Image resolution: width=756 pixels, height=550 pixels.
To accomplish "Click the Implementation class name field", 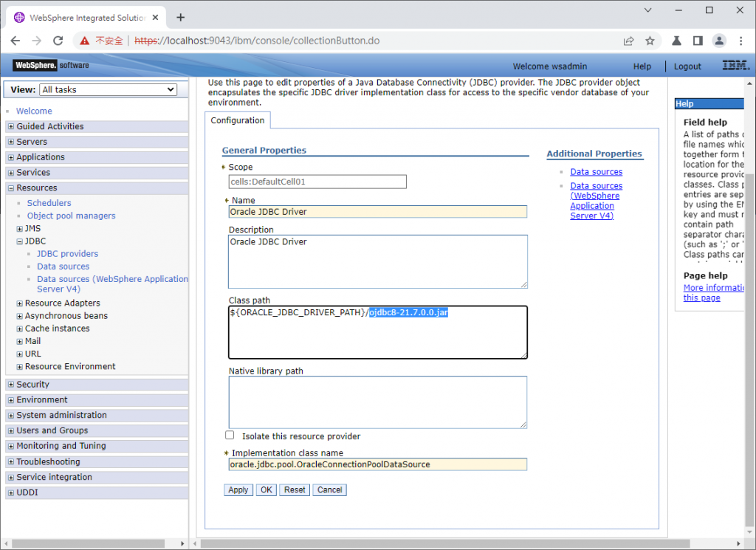I will (377, 464).
